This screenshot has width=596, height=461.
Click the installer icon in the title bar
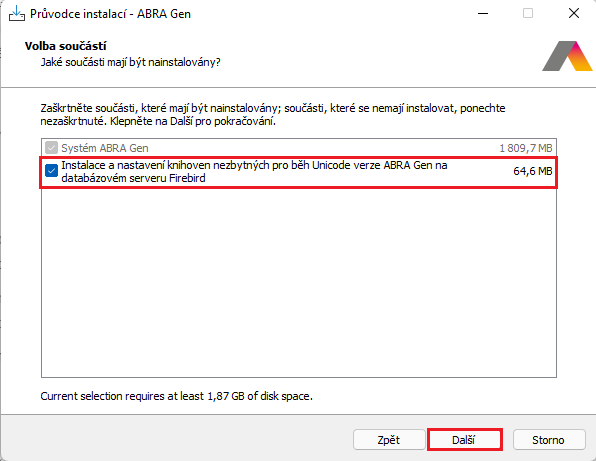click(x=16, y=14)
